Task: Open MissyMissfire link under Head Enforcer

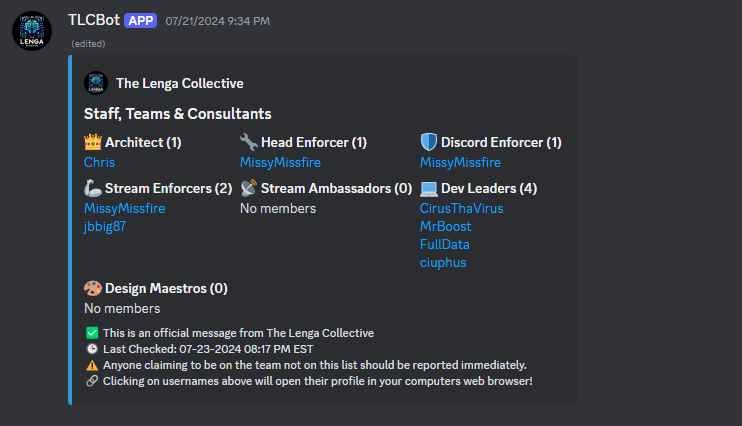Action: 280,162
